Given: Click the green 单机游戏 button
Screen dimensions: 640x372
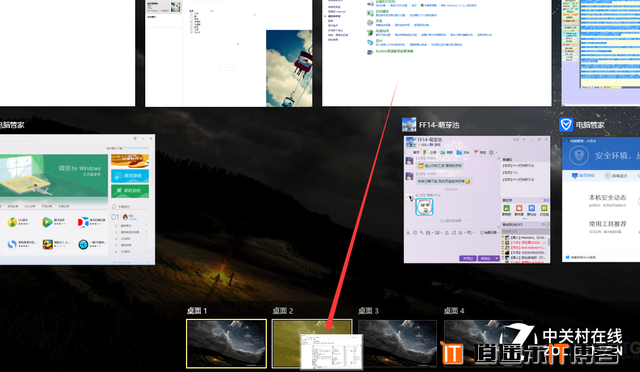Looking at the screenshot, I should coord(130,191).
